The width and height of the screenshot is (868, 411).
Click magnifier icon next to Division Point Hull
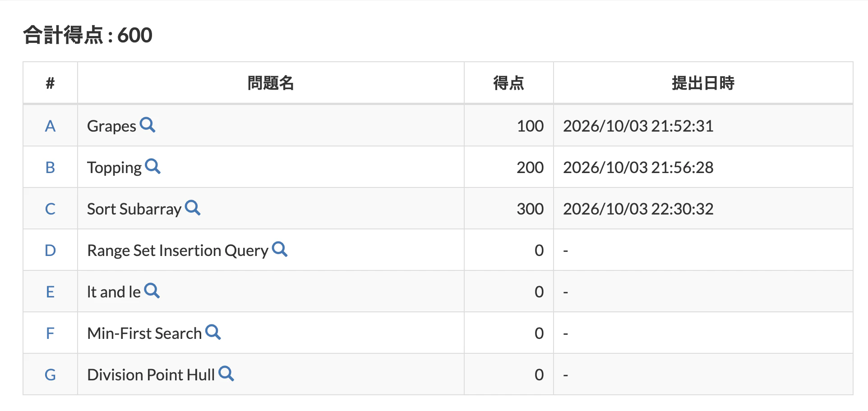(x=226, y=374)
